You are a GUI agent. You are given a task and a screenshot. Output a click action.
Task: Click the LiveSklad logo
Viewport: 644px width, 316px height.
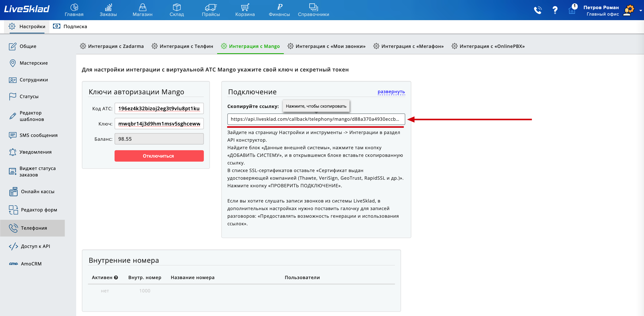(27, 9)
